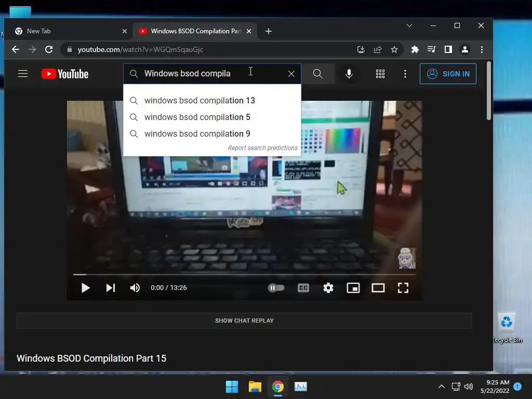532x399 pixels.
Task: Enable miniplayer mode
Action: [x=353, y=288]
